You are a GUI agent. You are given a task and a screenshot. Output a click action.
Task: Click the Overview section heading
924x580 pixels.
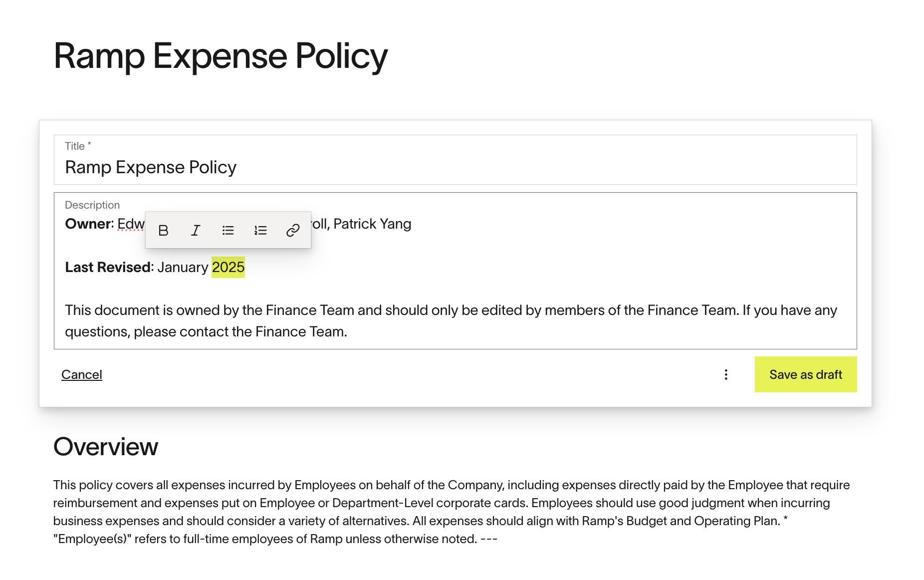point(106,447)
